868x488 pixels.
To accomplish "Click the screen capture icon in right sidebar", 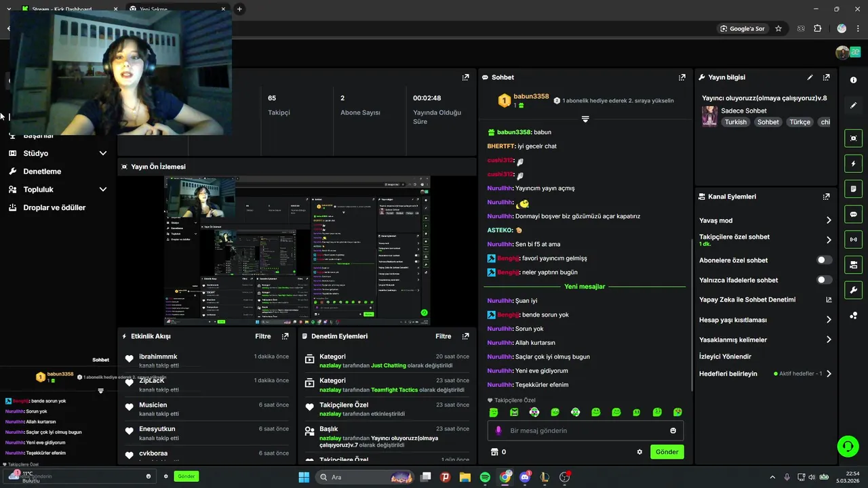I will pos(853,138).
